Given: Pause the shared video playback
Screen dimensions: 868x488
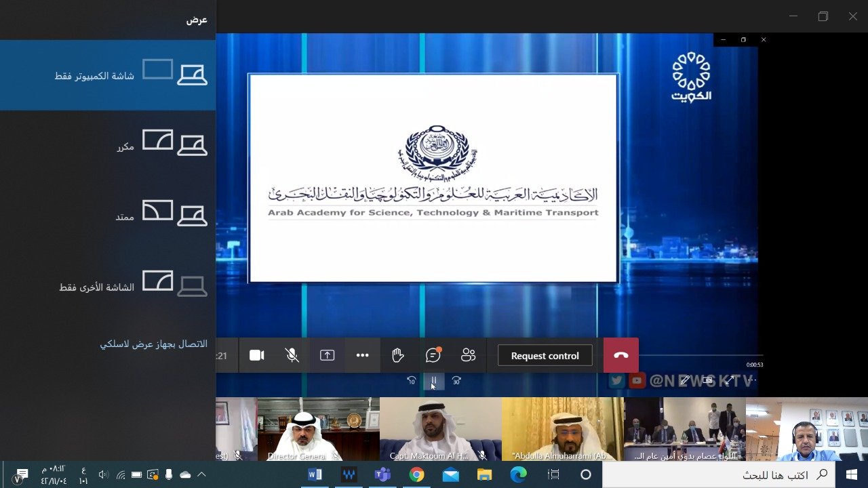Looking at the screenshot, I should pos(434,382).
